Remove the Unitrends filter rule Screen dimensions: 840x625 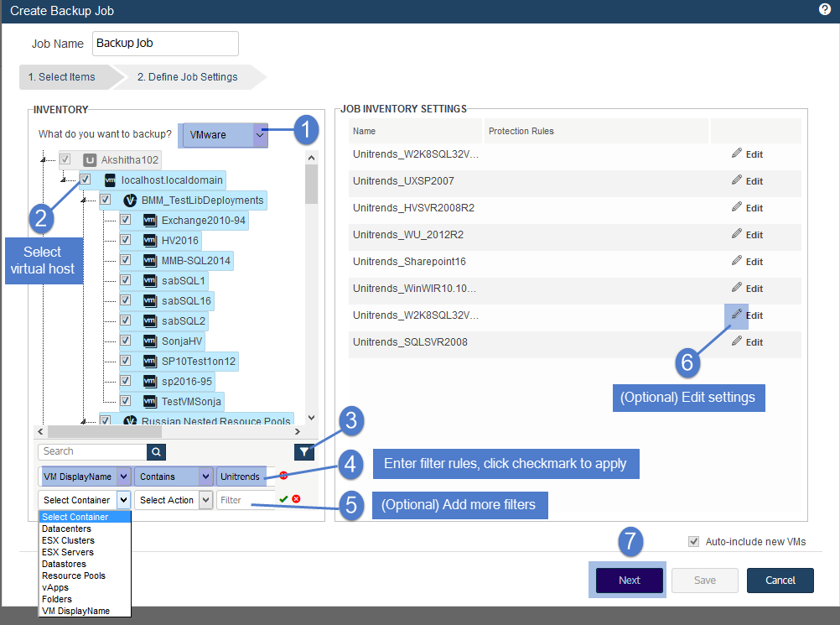pos(283,476)
